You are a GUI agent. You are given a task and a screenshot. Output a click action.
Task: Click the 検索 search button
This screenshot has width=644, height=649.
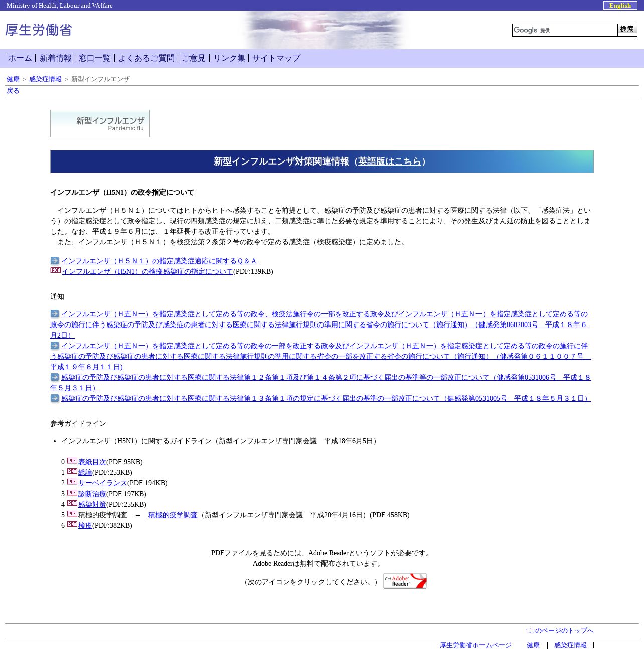(627, 30)
